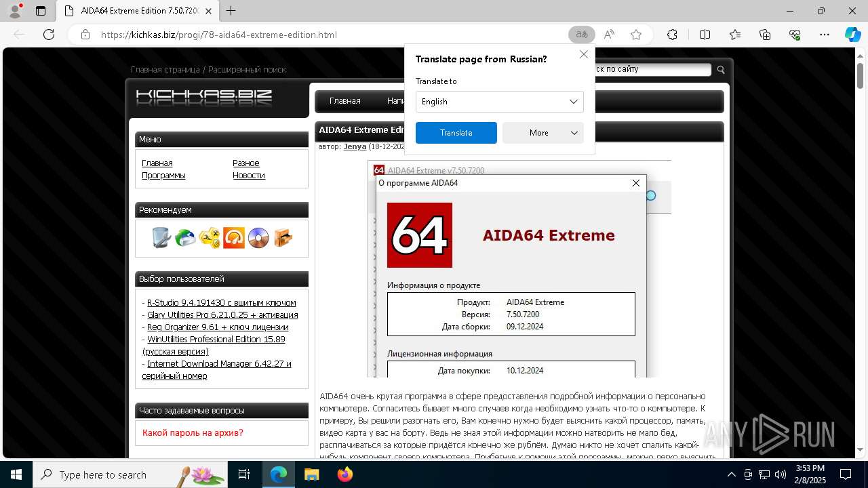Open Browser essentials heart icon
The image size is (868, 488).
(795, 35)
